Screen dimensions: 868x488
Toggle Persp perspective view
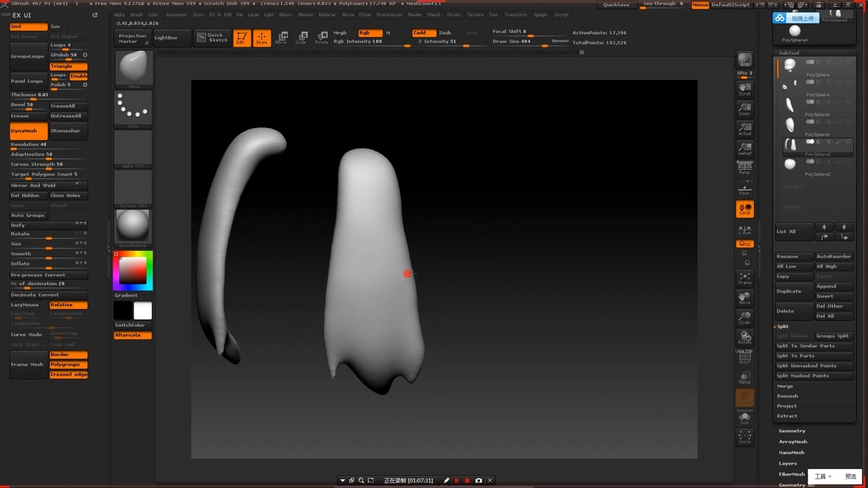click(745, 168)
